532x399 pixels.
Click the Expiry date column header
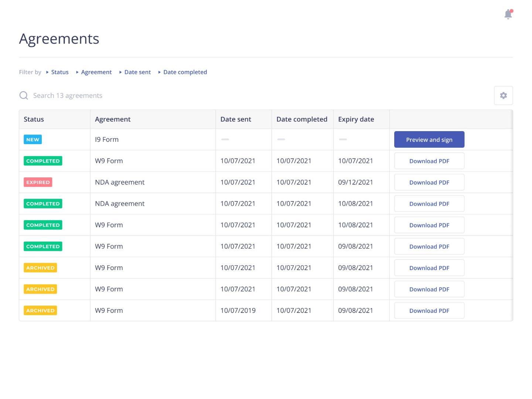point(356,119)
